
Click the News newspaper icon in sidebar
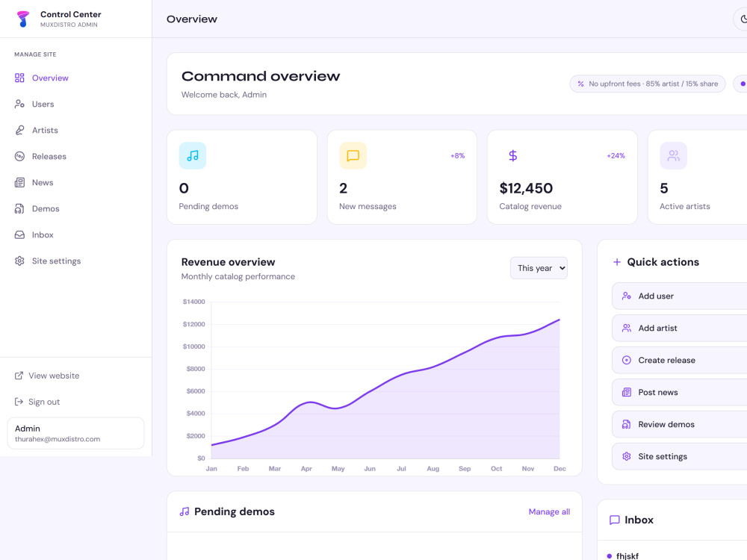(x=19, y=182)
